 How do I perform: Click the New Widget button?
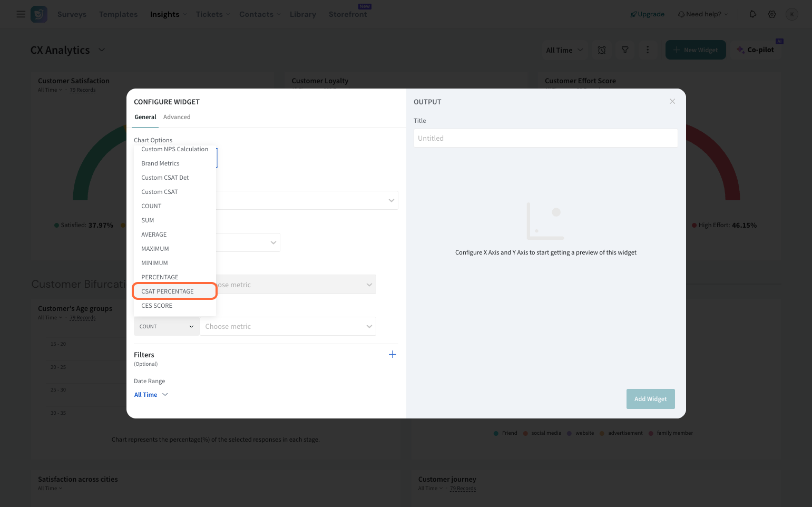(x=696, y=50)
